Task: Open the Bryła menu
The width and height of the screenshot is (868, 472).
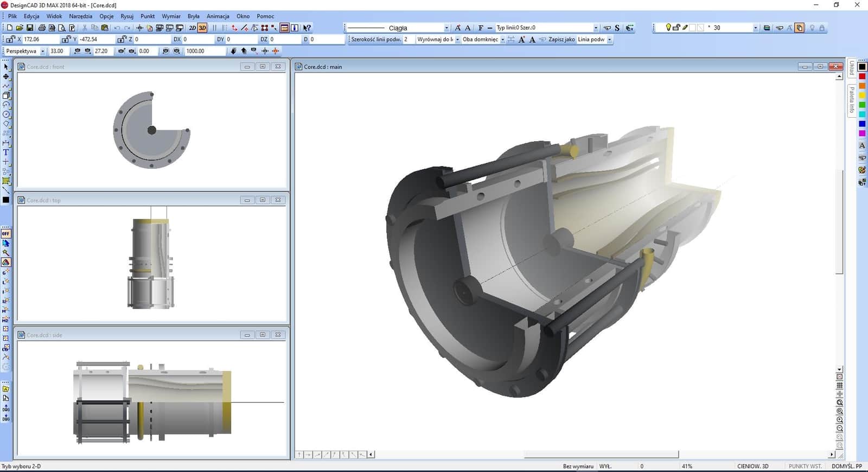Action: 193,16
